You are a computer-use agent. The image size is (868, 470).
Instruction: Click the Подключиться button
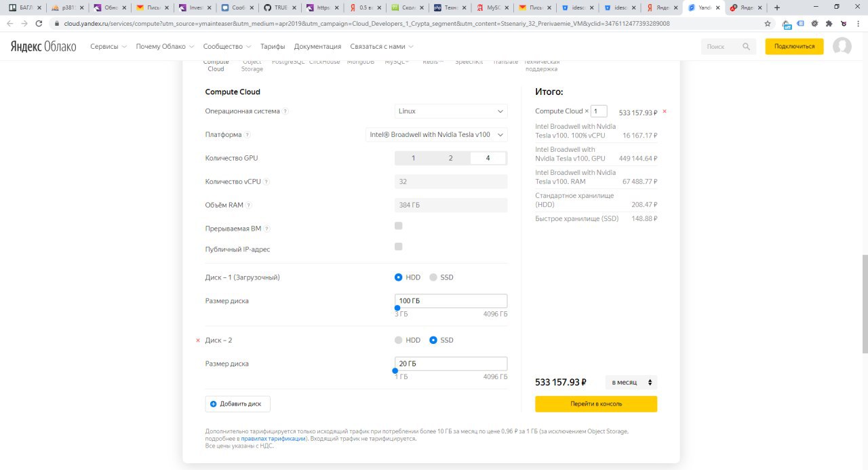794,47
